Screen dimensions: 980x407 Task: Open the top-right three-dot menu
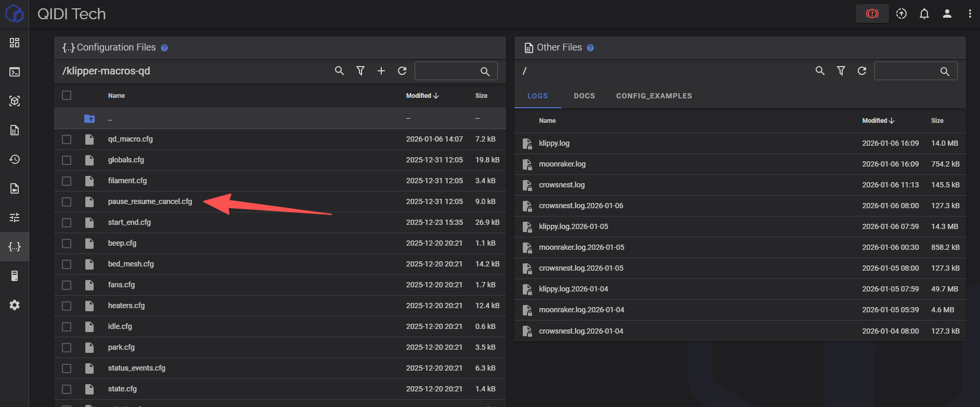tap(970, 14)
